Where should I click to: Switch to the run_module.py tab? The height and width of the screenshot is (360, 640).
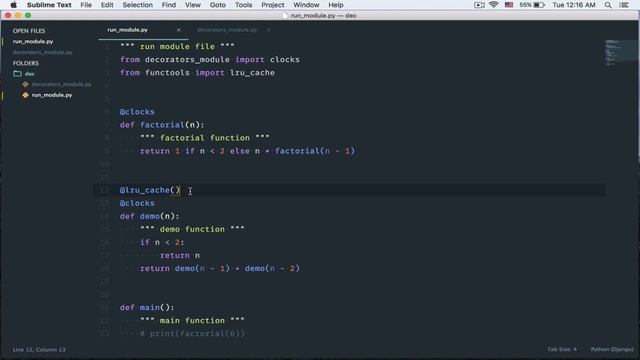(x=127, y=30)
